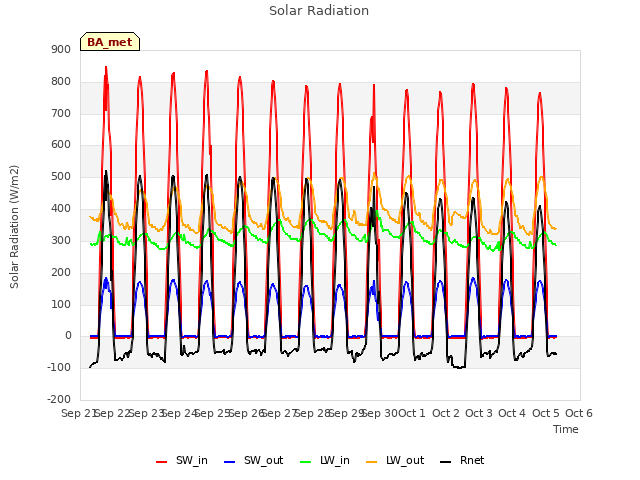The height and width of the screenshot is (480, 640).
Task: Click the Oct 5 x-axis tick label
Action: point(546,413)
